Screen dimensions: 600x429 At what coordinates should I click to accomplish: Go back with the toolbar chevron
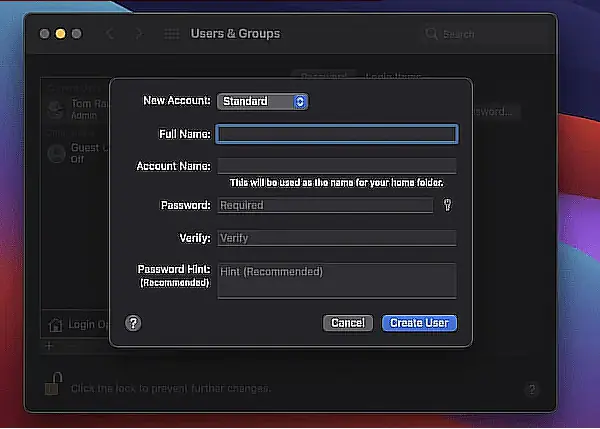110,34
